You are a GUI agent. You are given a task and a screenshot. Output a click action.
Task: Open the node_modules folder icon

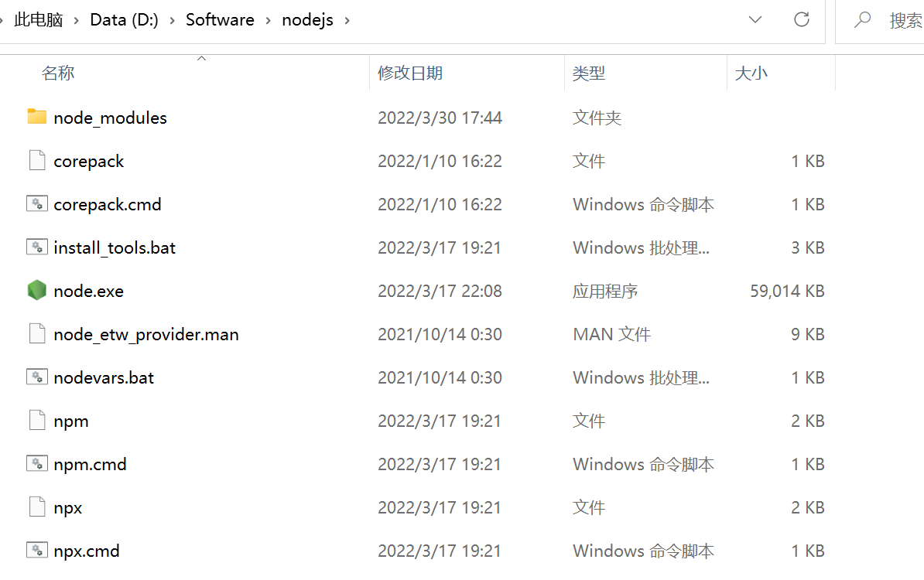(36, 117)
